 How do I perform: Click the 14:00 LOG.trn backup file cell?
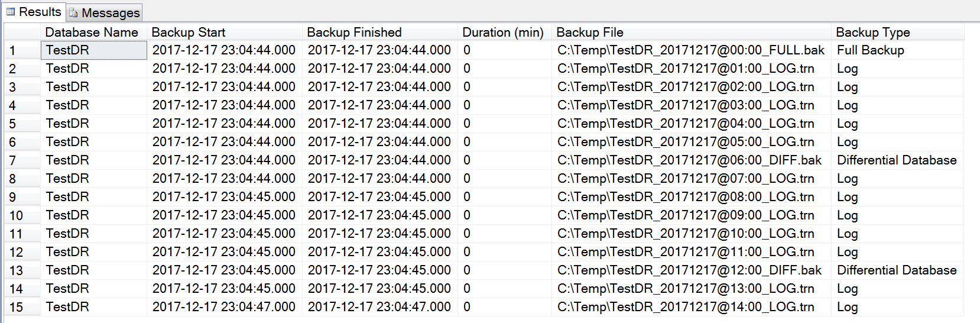pyautogui.click(x=686, y=307)
